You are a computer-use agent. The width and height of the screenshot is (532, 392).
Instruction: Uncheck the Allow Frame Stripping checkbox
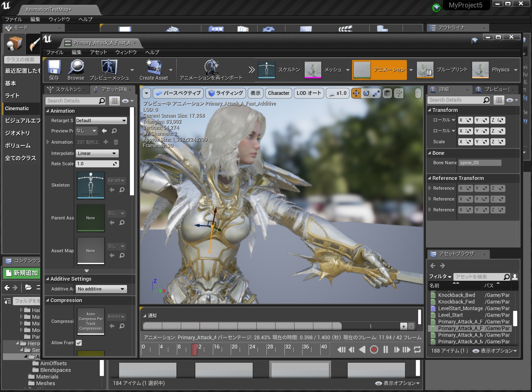[x=79, y=343]
